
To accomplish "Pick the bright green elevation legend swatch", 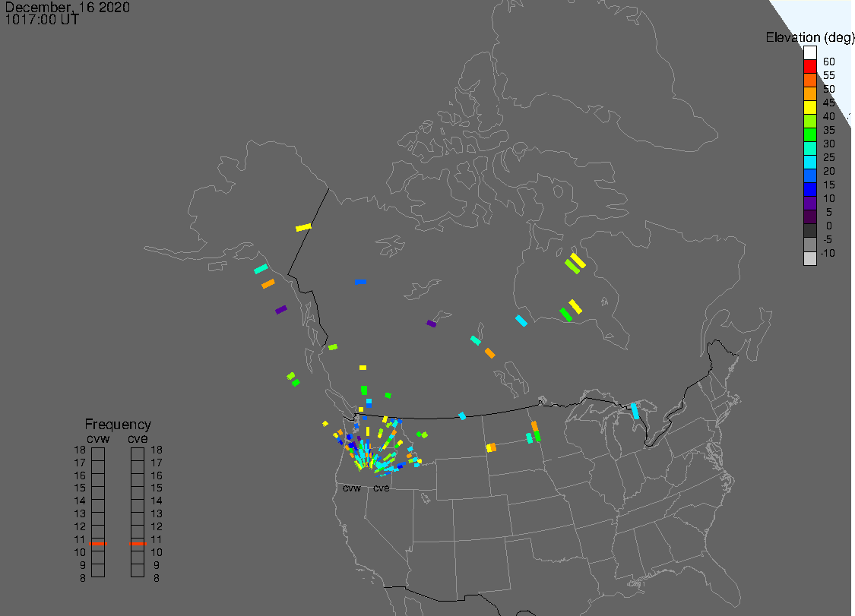I will tap(809, 134).
